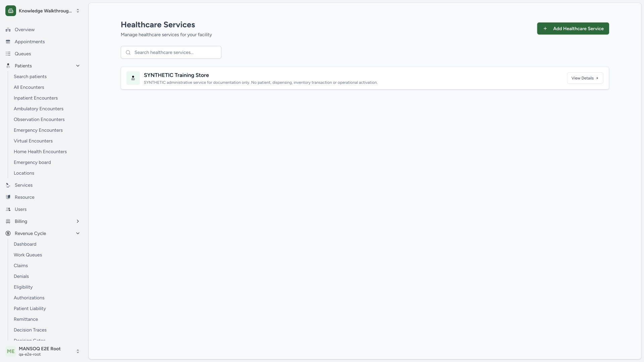Click the Appointments calendar icon
Image resolution: width=644 pixels, height=362 pixels.
(8, 42)
